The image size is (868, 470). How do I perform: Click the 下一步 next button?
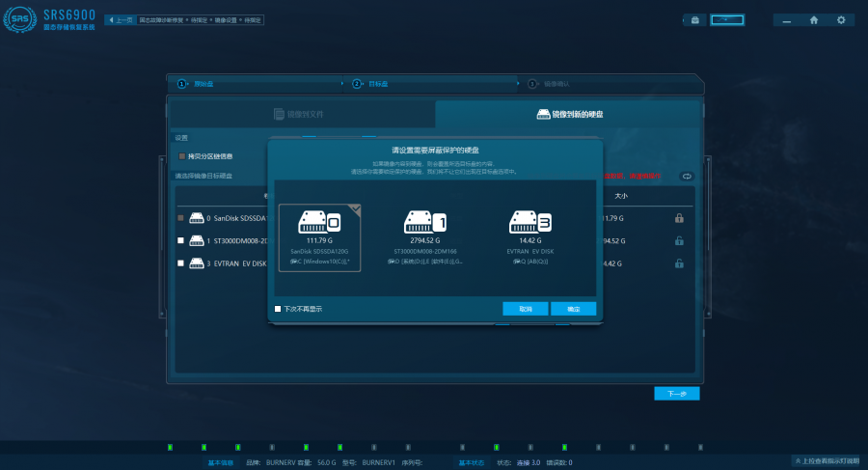coord(676,394)
